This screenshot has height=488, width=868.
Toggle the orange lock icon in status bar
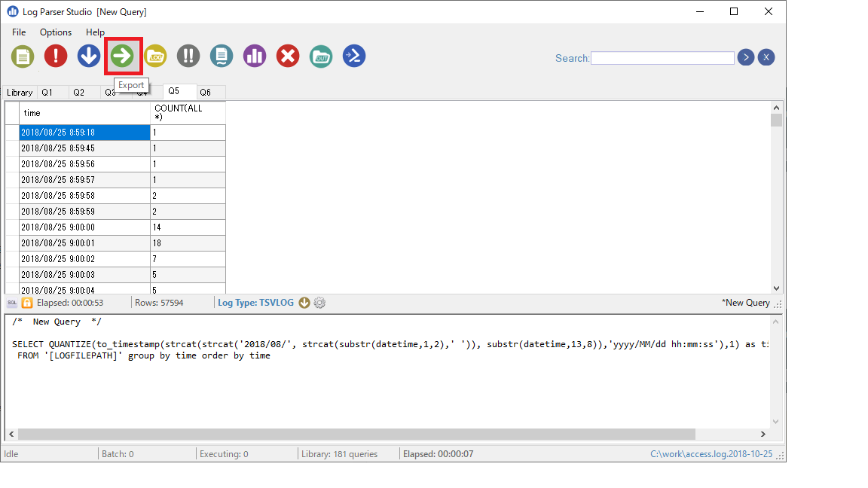(x=27, y=303)
